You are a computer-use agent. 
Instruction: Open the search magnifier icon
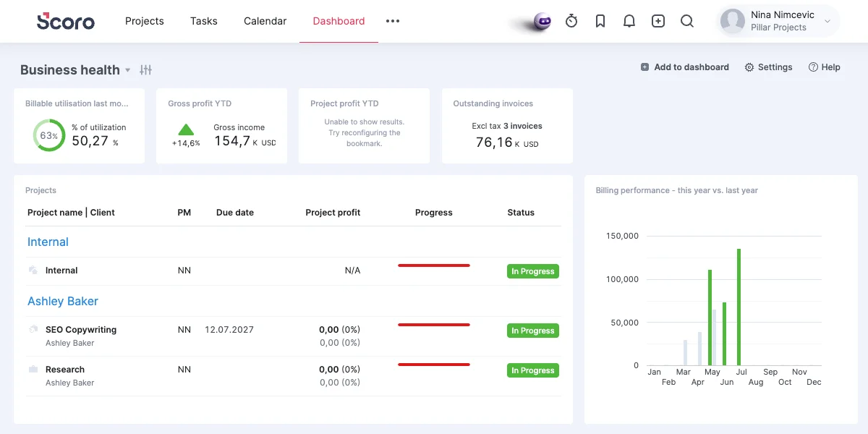(x=687, y=21)
